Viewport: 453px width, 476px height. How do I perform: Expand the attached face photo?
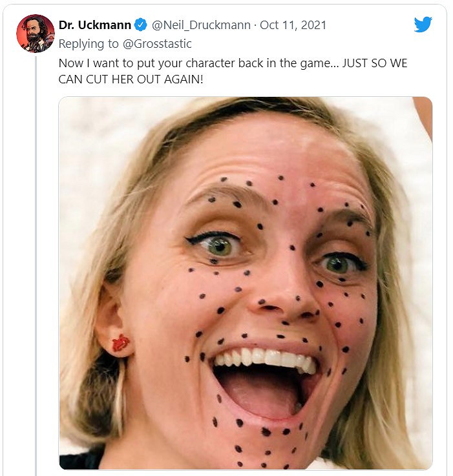[x=245, y=283]
